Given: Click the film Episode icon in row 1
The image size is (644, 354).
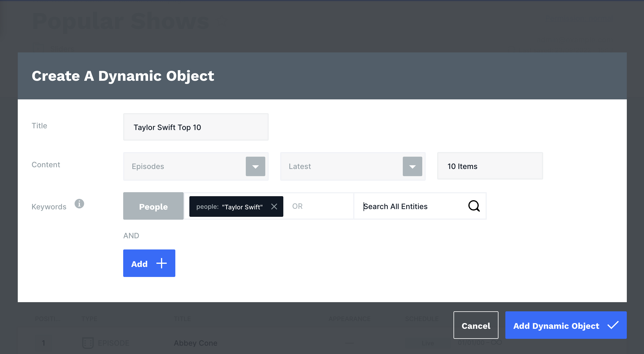Looking at the screenshot, I should coord(88,343).
